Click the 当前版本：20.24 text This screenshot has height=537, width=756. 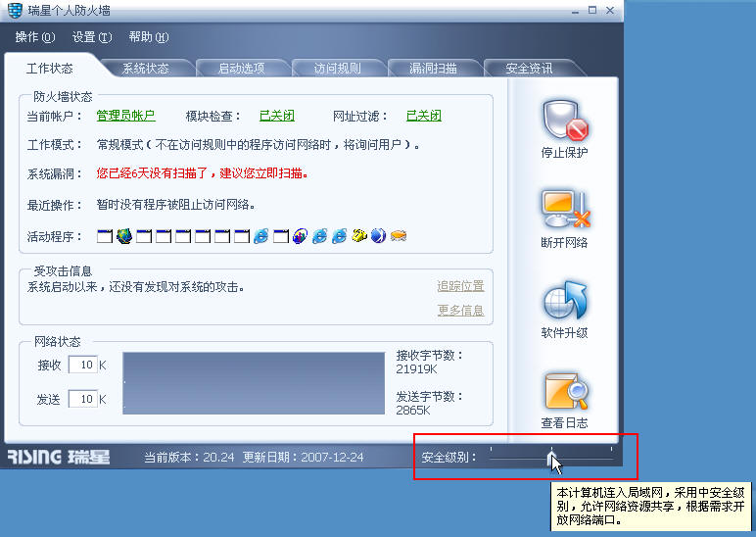click(x=189, y=457)
